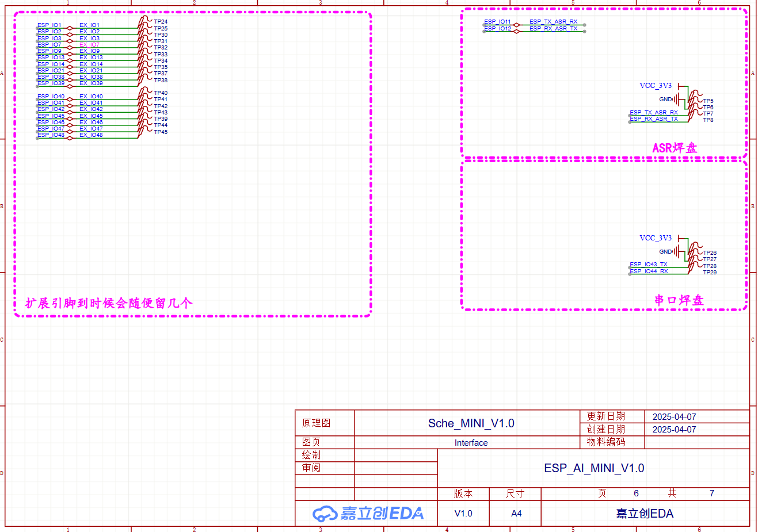Click test point designator TP30
The height and width of the screenshot is (532, 758).
click(161, 35)
